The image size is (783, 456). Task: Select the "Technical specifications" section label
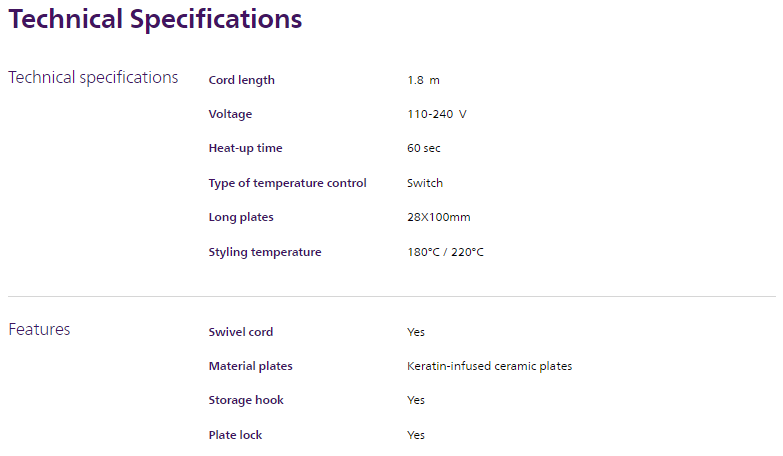click(x=93, y=78)
